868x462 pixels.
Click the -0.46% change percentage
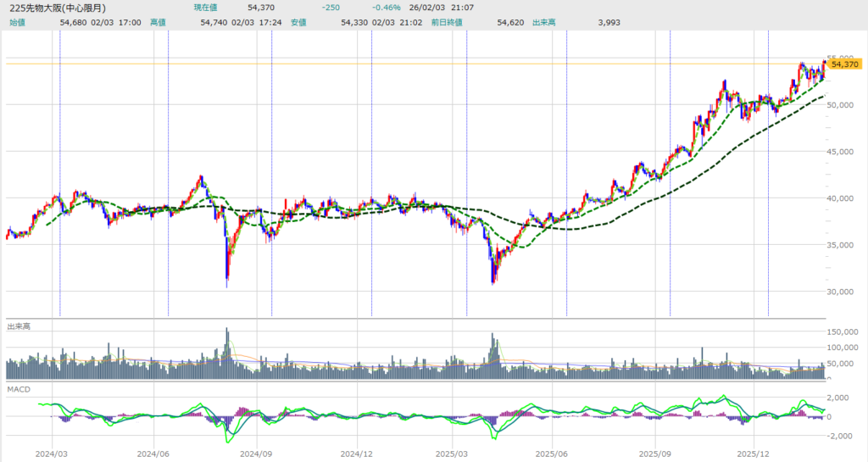tap(387, 8)
